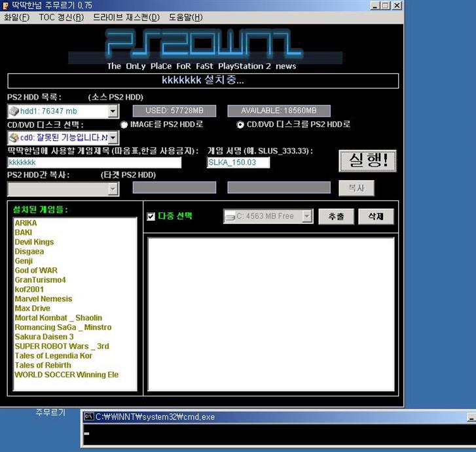Expand the target PS2 HDD dropdown
Viewport: 476px width, 452px height.
click(113, 189)
